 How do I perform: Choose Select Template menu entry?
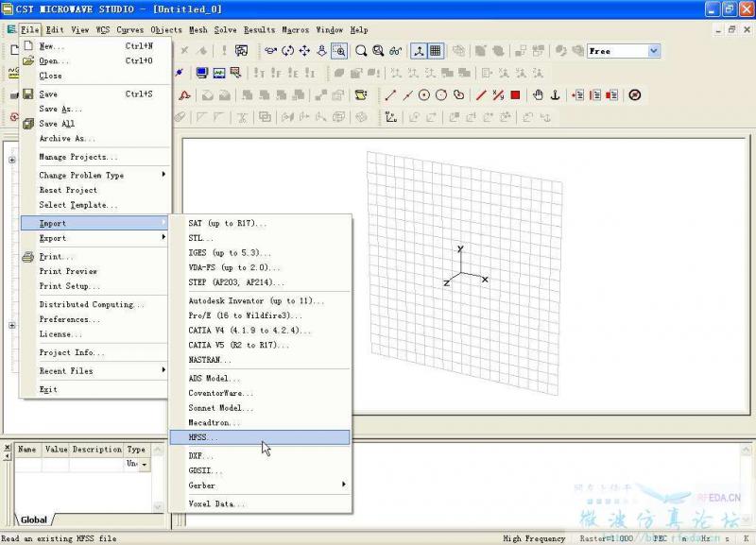(x=95, y=205)
